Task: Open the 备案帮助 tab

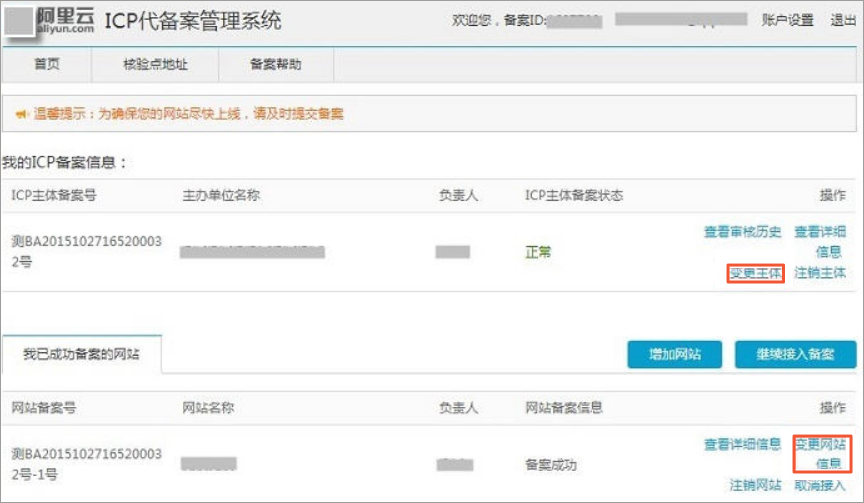Action: 276,64
